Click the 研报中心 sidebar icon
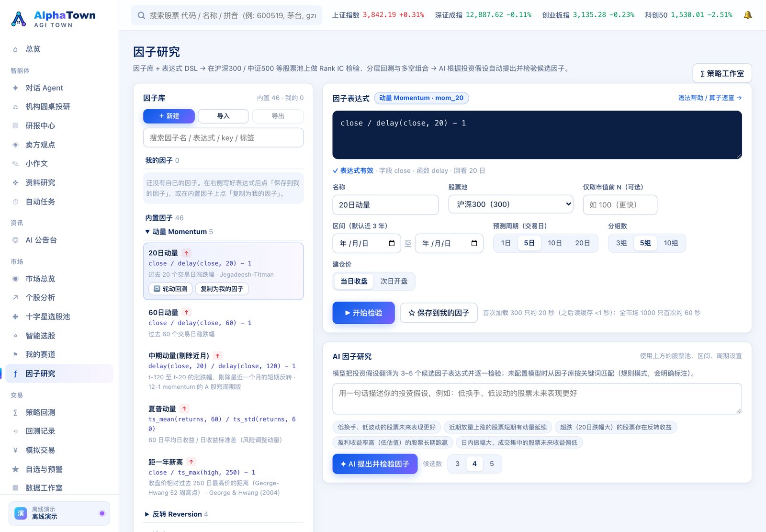This screenshot has height=532, width=766. 15,125
